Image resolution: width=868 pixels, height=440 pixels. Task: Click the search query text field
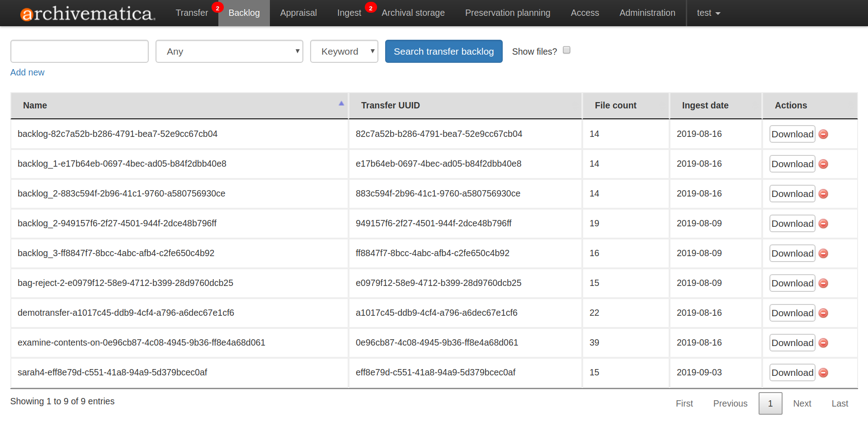point(80,51)
